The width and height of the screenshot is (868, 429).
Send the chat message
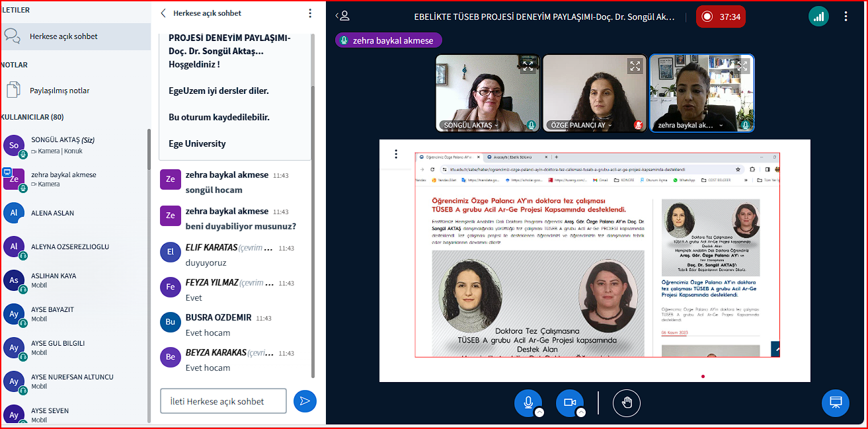tap(305, 401)
